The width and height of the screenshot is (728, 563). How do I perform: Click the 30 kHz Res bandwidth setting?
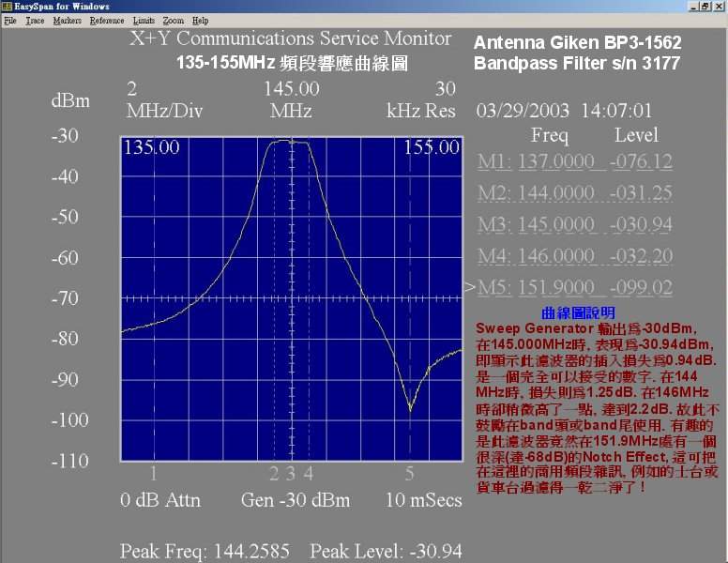tap(421, 99)
